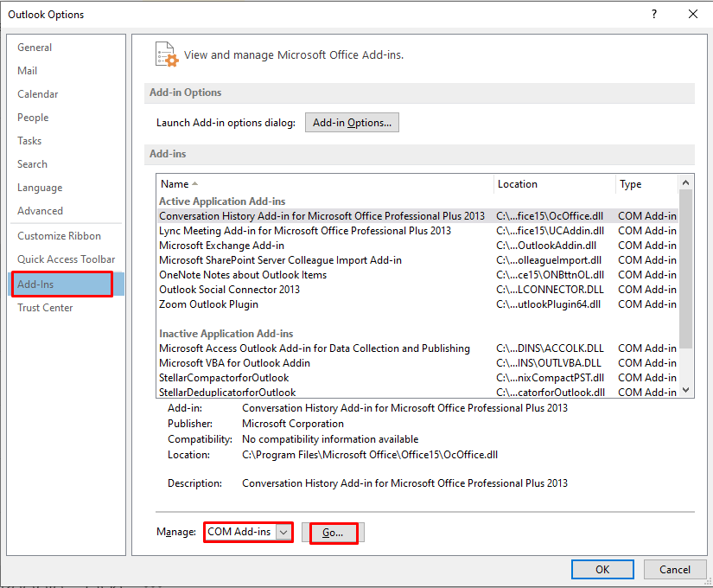This screenshot has width=713, height=588.
Task: Click the add-ins list scroll down arrow
Action: point(686,390)
